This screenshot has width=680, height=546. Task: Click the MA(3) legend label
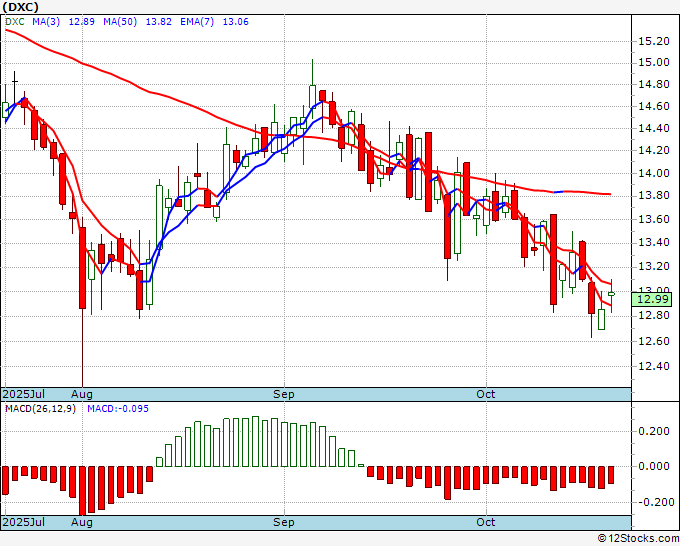click(46, 22)
